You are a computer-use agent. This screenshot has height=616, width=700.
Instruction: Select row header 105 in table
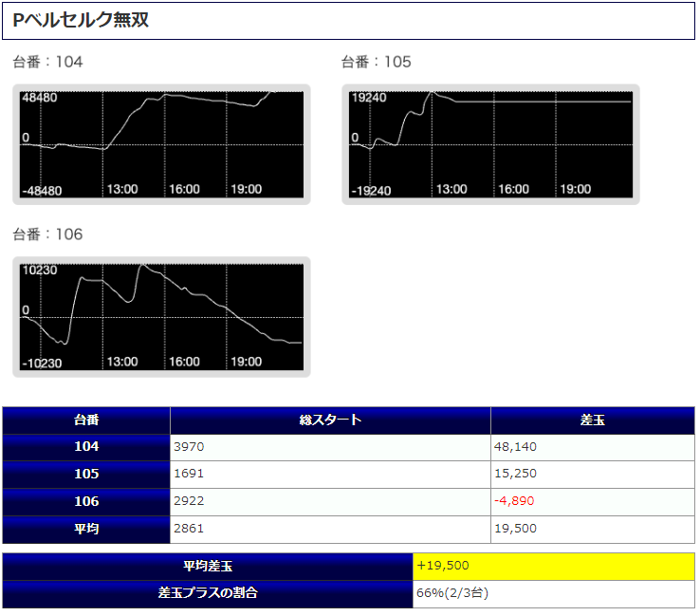click(86, 474)
